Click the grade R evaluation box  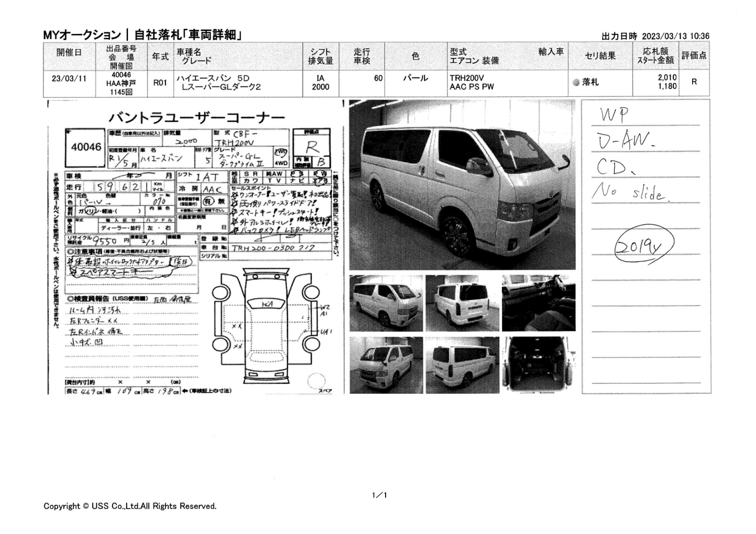[311, 147]
